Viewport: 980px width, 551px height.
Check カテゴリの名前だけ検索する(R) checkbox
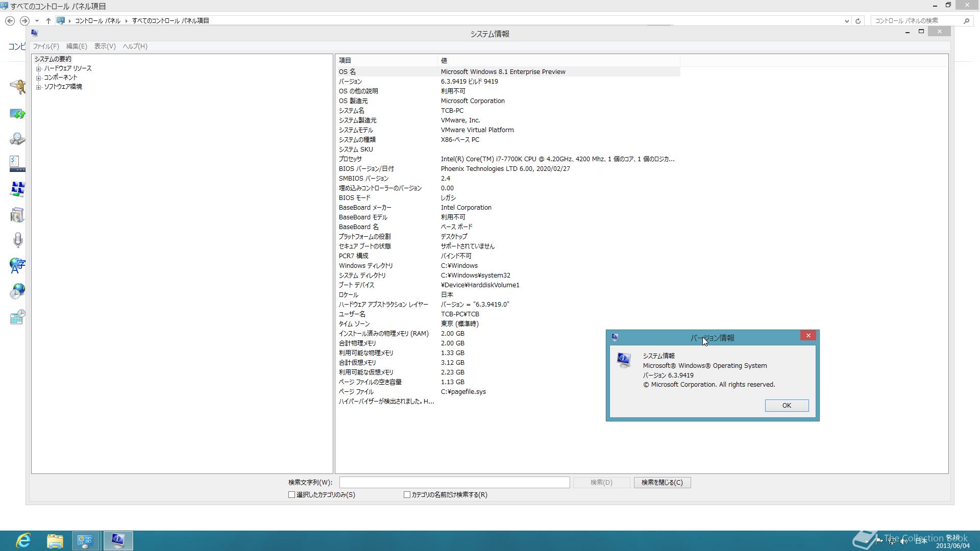tap(407, 495)
